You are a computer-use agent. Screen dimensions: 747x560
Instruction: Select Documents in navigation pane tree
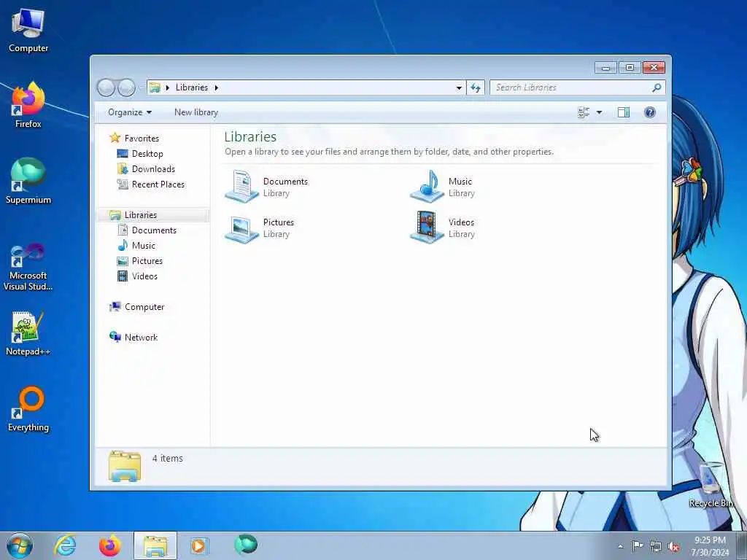(x=154, y=230)
